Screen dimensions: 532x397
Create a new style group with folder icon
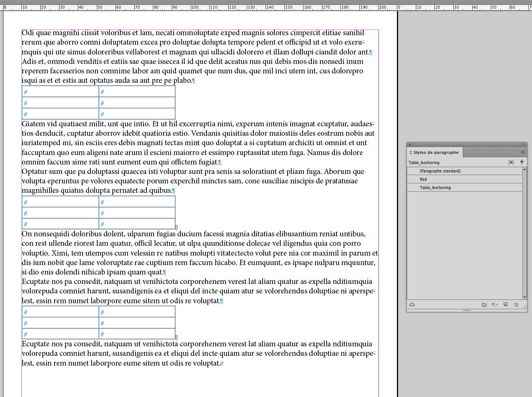484,305
